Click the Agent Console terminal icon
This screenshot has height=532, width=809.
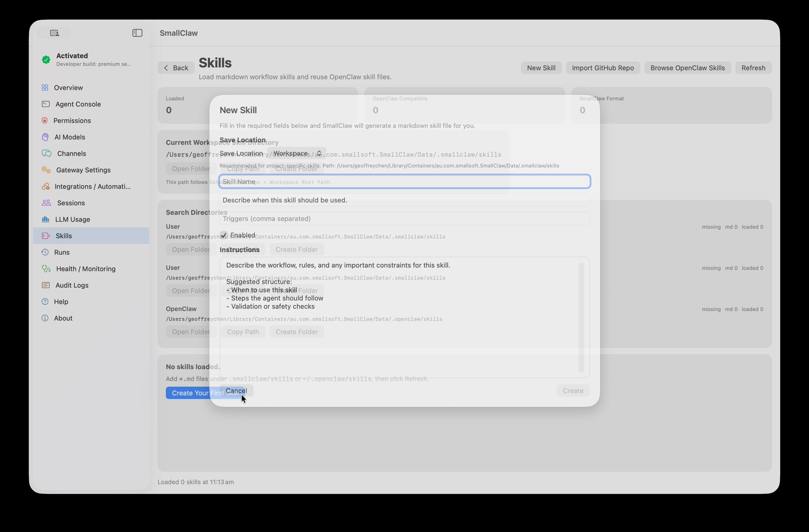coord(46,104)
